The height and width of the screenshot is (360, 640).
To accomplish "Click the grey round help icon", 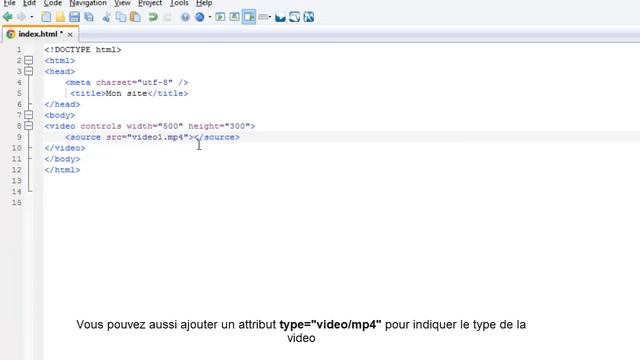I will point(185,17).
